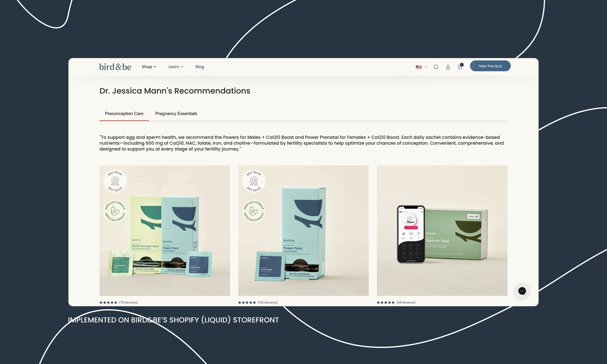Open the user account icon
Viewport: 607px width, 364px height.
[448, 67]
